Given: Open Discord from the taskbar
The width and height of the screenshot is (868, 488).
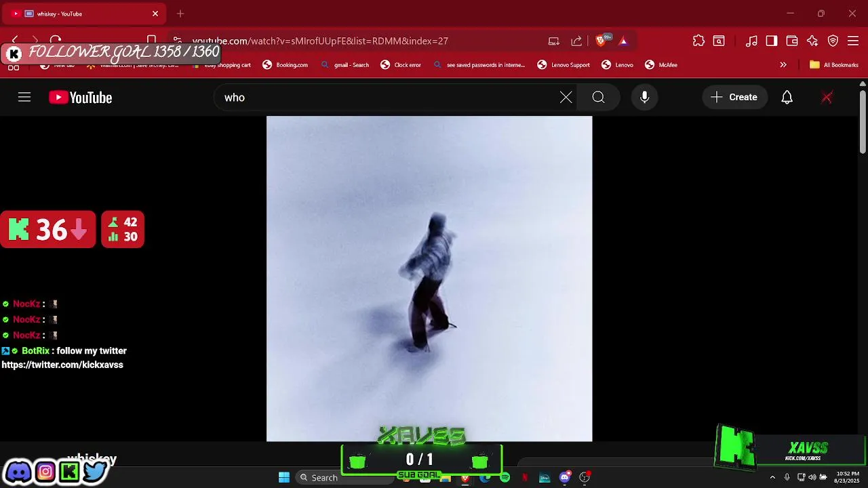Looking at the screenshot, I should click(565, 478).
